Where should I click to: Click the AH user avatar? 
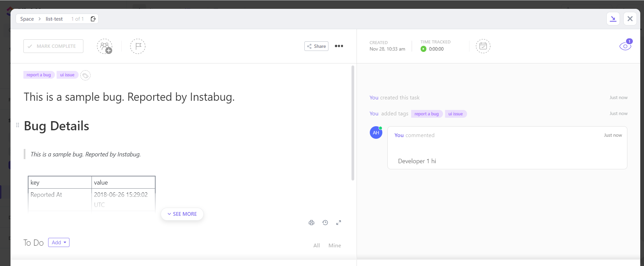[376, 133]
